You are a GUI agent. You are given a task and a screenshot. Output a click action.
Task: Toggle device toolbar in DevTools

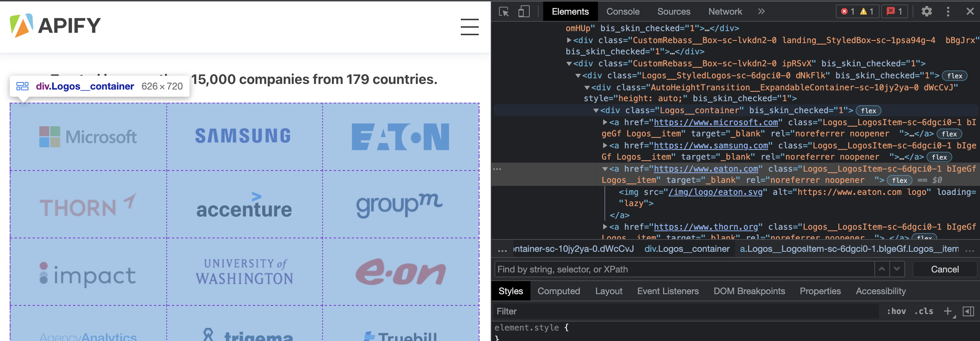click(x=524, y=12)
